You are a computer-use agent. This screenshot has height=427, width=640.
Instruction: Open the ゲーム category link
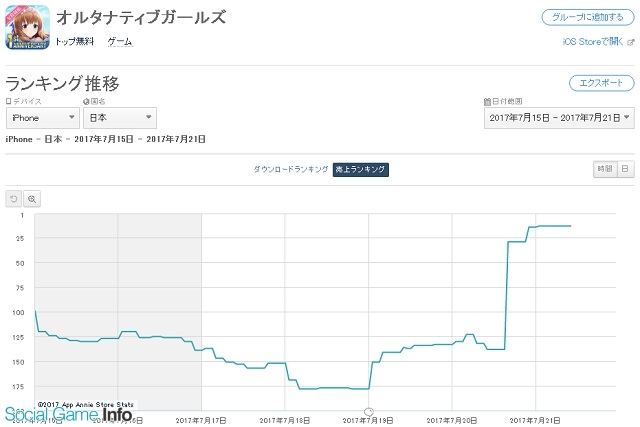tap(120, 42)
